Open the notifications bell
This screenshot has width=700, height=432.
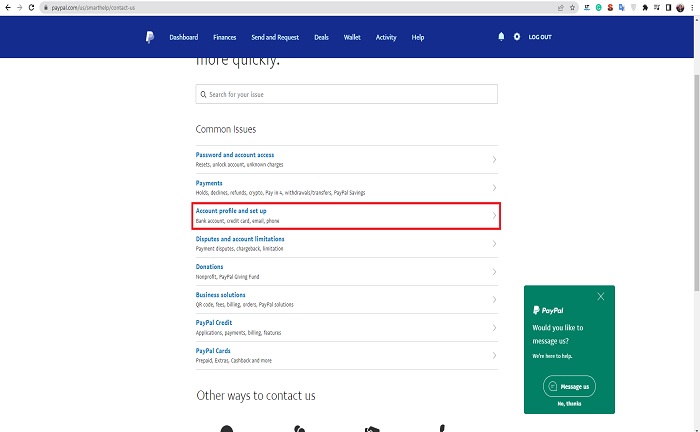(x=501, y=37)
